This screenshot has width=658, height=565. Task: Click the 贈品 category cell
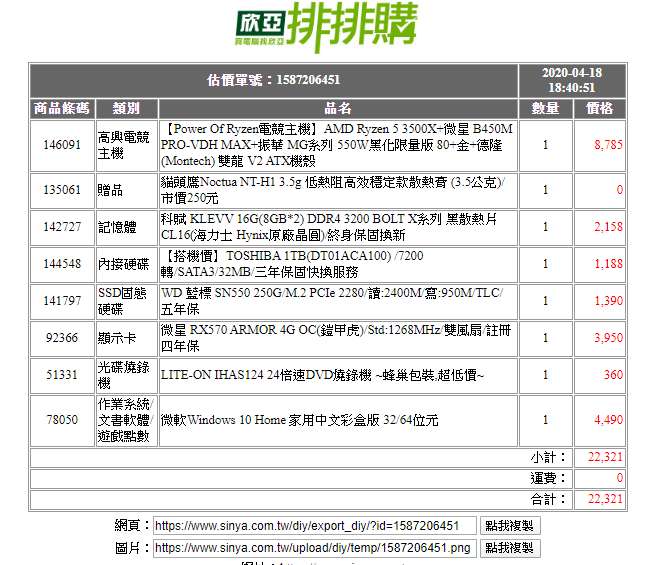(x=127, y=190)
